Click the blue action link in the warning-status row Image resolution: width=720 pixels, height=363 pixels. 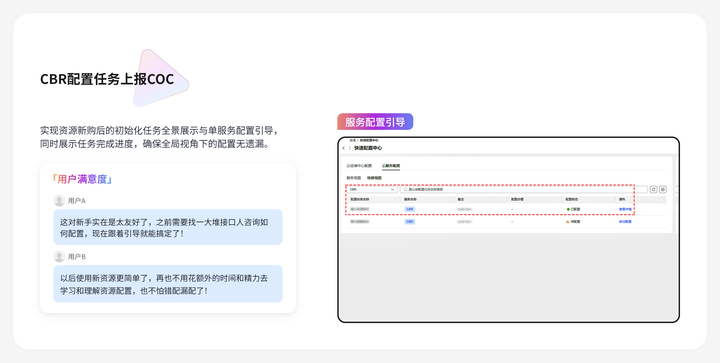click(x=625, y=222)
